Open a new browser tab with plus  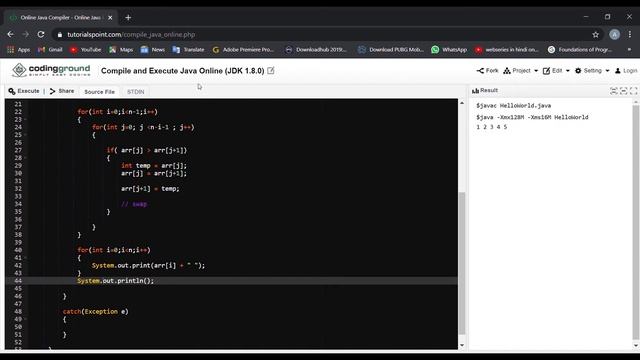pos(128,18)
